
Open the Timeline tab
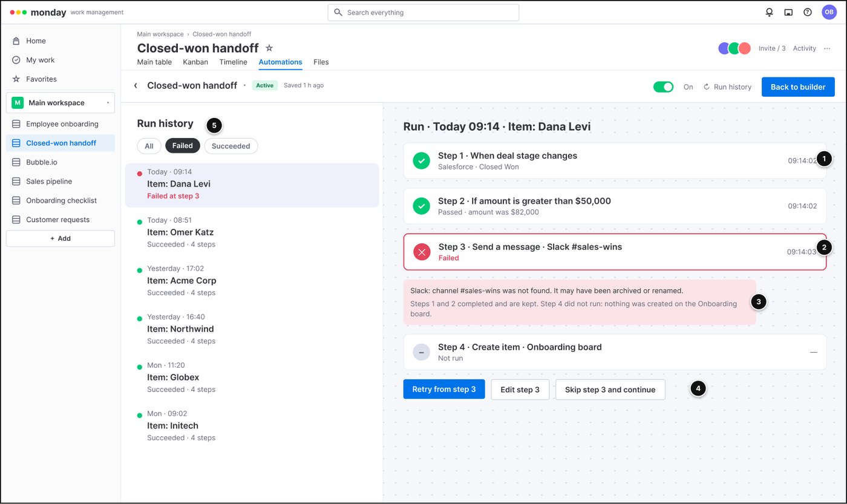pos(234,62)
